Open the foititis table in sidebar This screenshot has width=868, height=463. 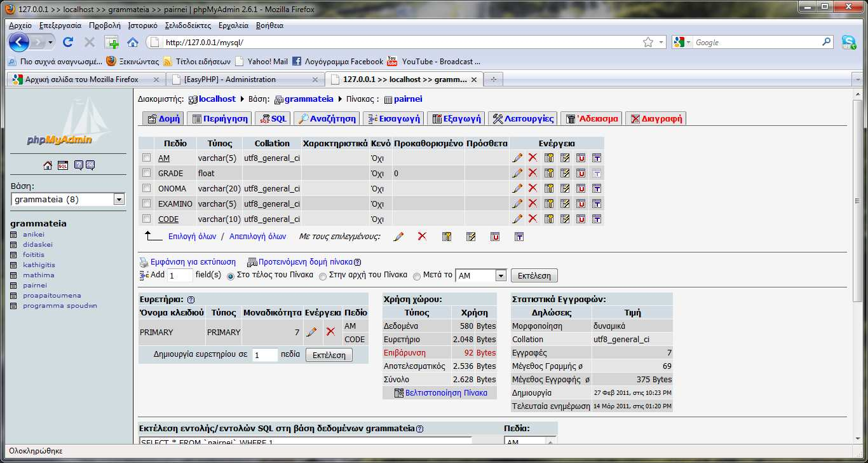pyautogui.click(x=34, y=254)
